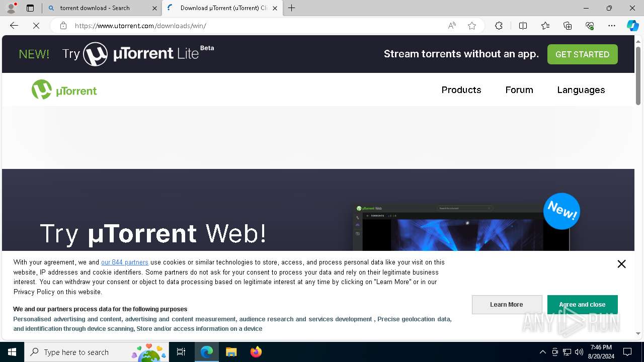Image resolution: width=644 pixels, height=362 pixels.
Task: Open File Explorer from taskbar
Action: [231, 352]
